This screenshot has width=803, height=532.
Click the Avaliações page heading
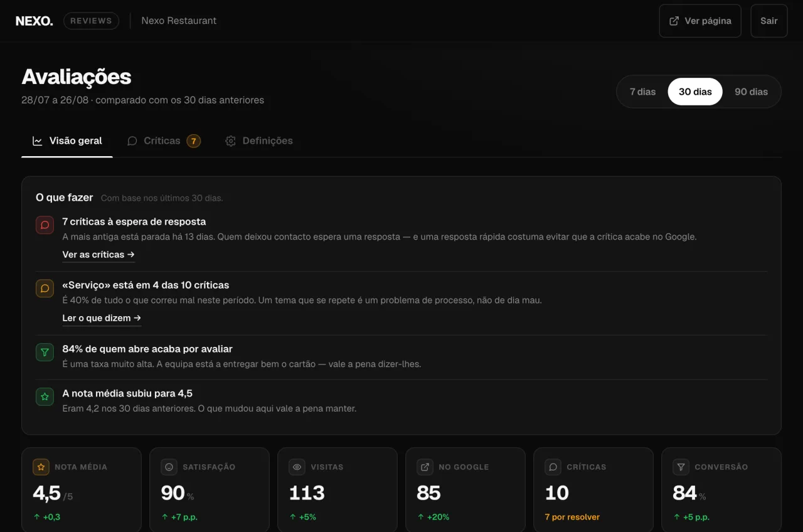pos(77,77)
